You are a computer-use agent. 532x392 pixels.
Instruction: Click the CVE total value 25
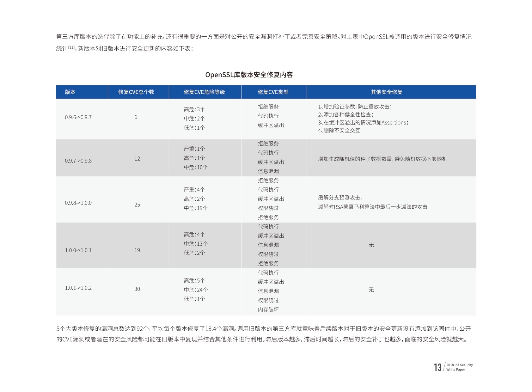pos(137,205)
